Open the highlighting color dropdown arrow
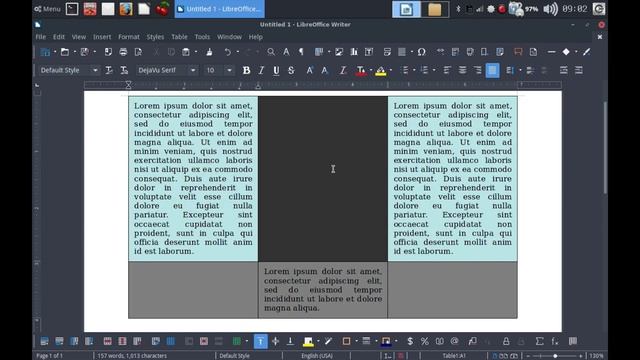This screenshot has width=640, height=360. click(x=391, y=70)
